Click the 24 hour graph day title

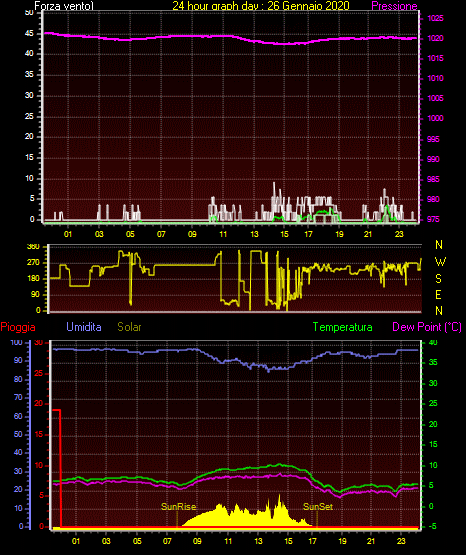pyautogui.click(x=261, y=6)
